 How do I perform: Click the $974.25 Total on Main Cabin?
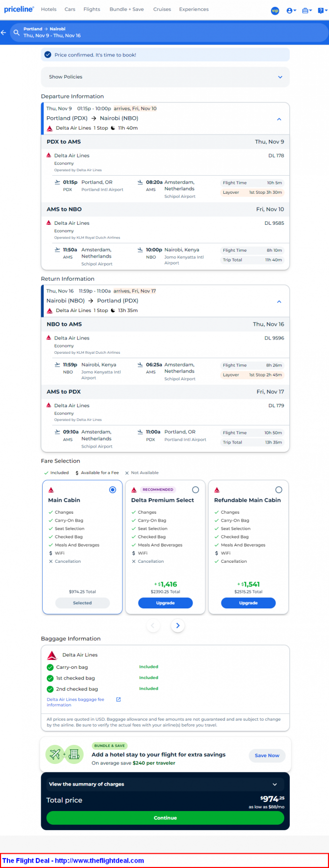pyautogui.click(x=82, y=592)
